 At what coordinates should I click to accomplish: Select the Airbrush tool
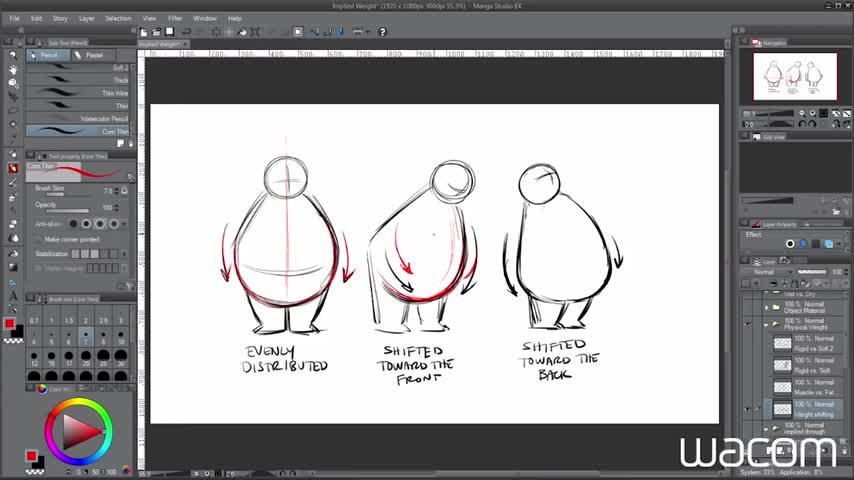pyautogui.click(x=13, y=196)
